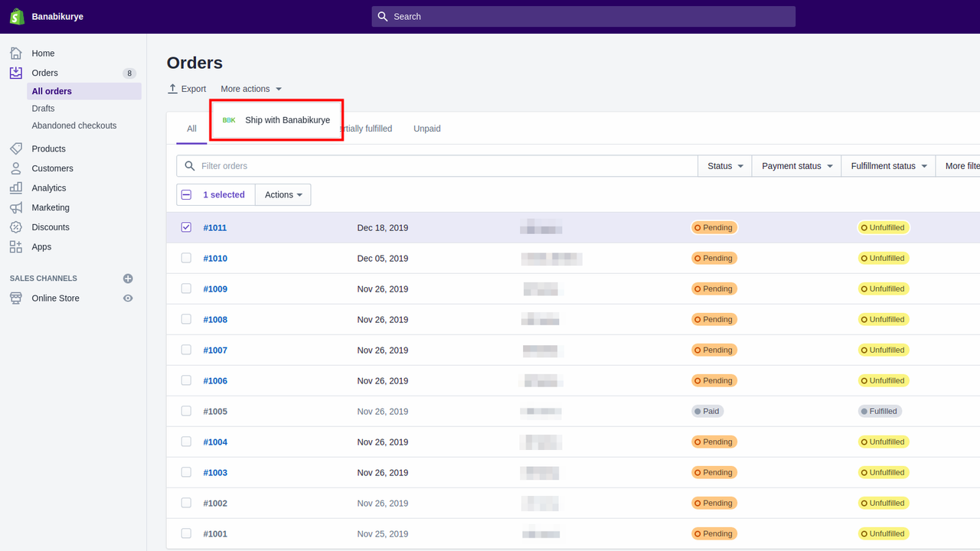This screenshot has width=980, height=551.
Task: Open the Unpaid orders tab
Action: (x=426, y=128)
